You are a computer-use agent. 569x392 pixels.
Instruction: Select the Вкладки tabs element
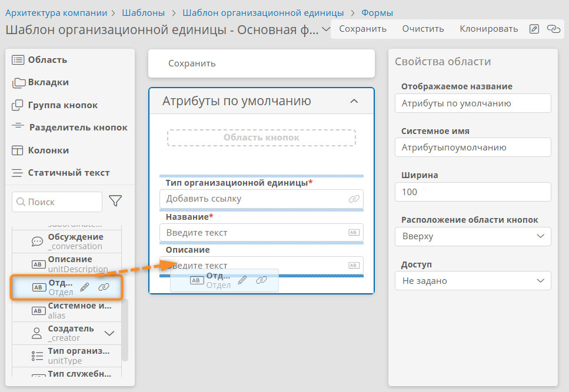tap(40, 82)
